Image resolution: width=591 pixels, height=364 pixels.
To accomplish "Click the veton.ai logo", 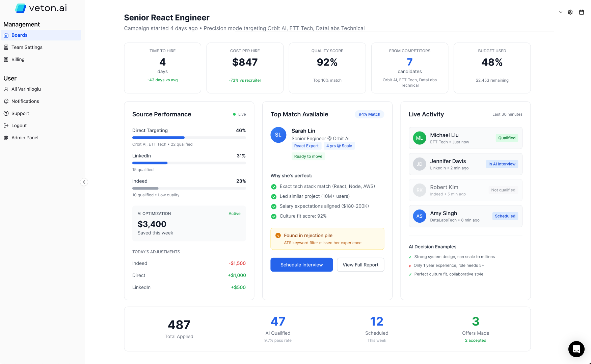I will pos(41,8).
